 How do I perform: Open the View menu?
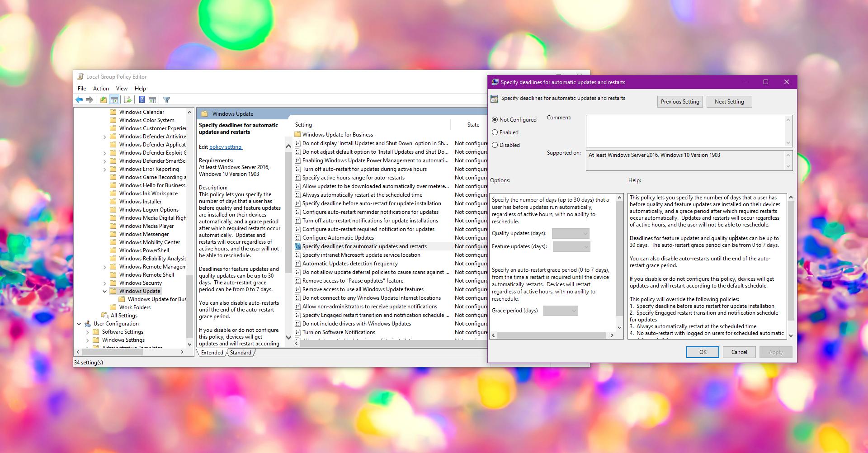[x=122, y=89]
